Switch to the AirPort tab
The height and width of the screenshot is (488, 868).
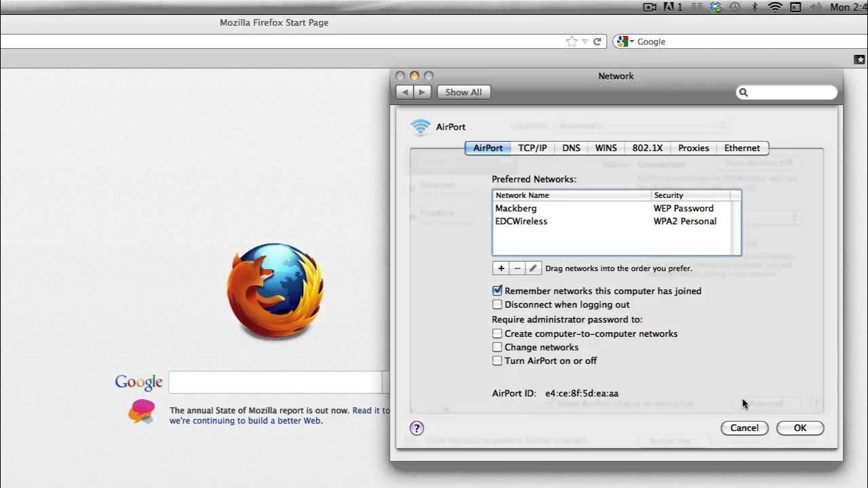(x=488, y=148)
